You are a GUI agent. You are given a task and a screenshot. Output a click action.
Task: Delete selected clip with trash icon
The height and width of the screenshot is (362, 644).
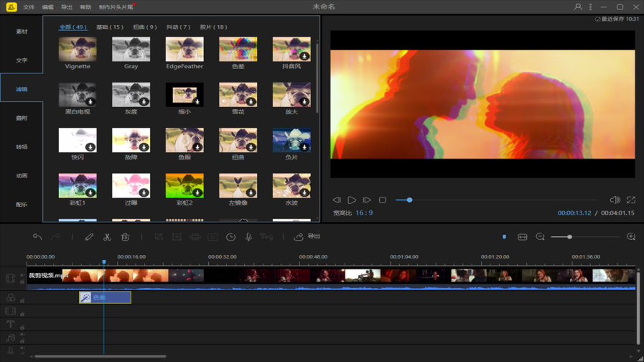[x=125, y=237]
